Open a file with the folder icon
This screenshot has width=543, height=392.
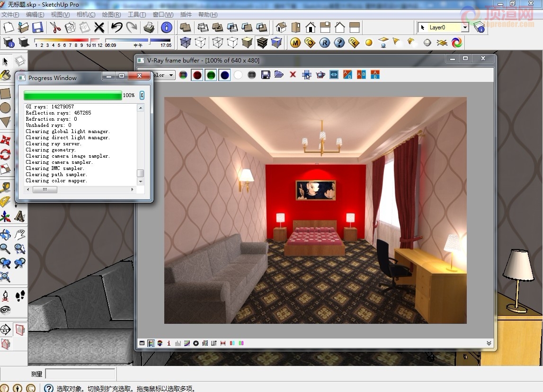point(23,27)
